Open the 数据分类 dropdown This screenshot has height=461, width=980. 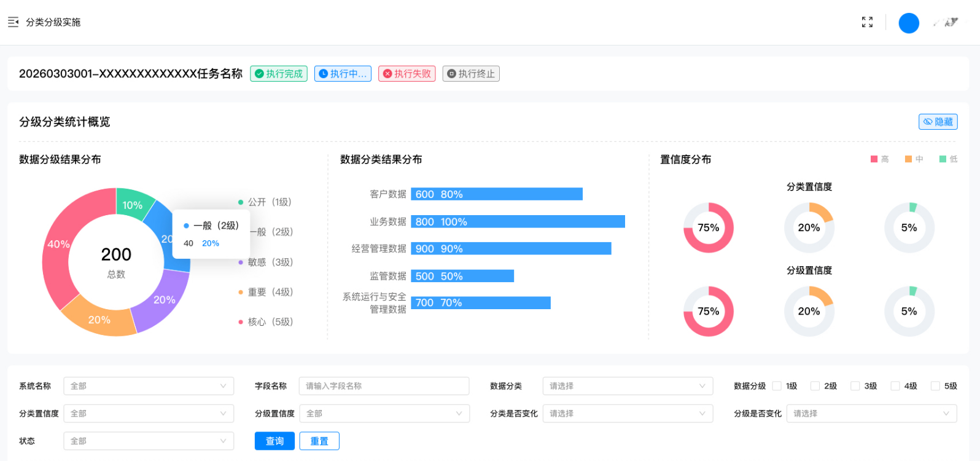click(628, 386)
